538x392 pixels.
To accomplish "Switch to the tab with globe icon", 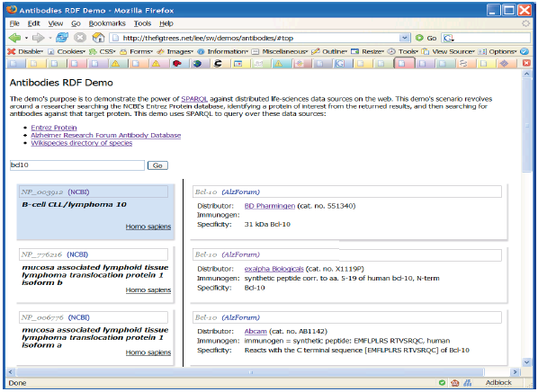I will coord(197,64).
